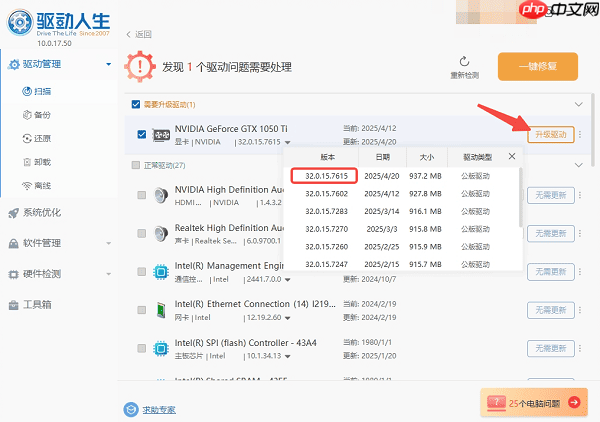Select version 32.0.15.7283 row
This screenshot has height=422, width=600.
click(401, 212)
